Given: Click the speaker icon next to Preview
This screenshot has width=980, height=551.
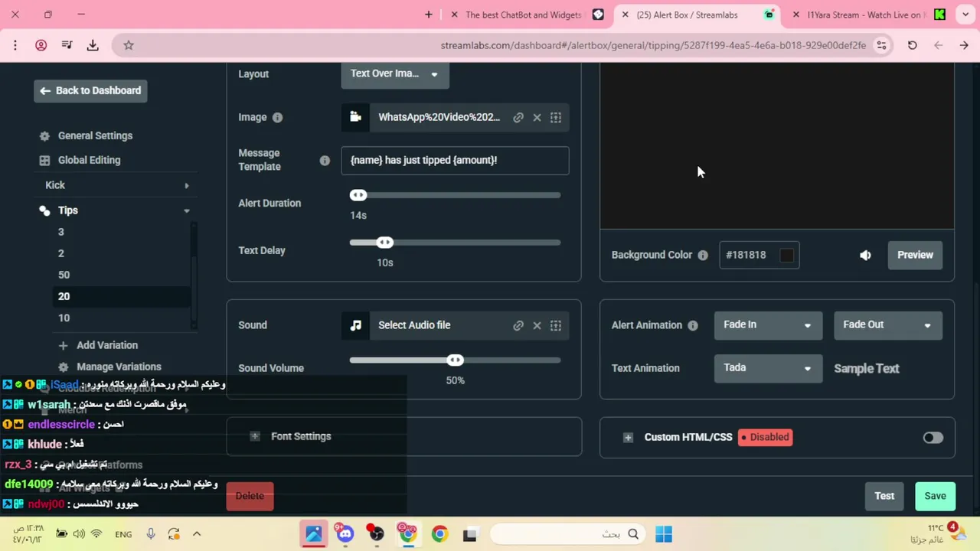Looking at the screenshot, I should (x=865, y=255).
